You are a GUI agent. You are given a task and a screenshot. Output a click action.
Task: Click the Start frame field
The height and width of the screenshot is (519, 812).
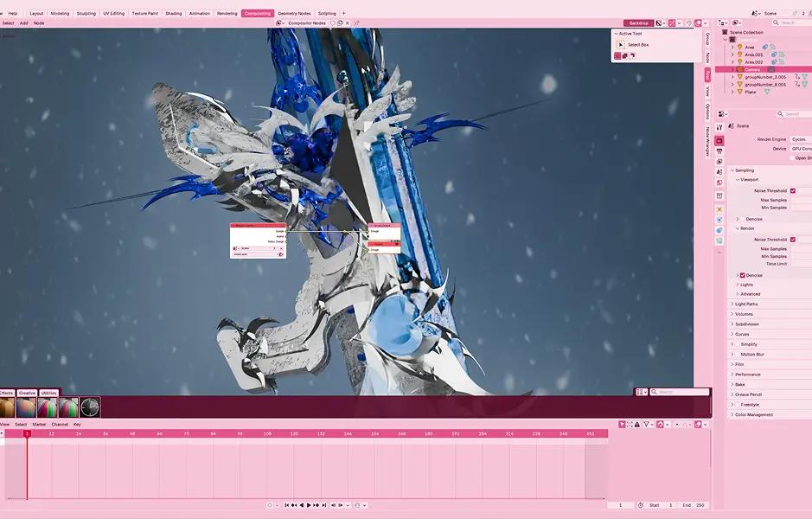[x=662, y=505]
